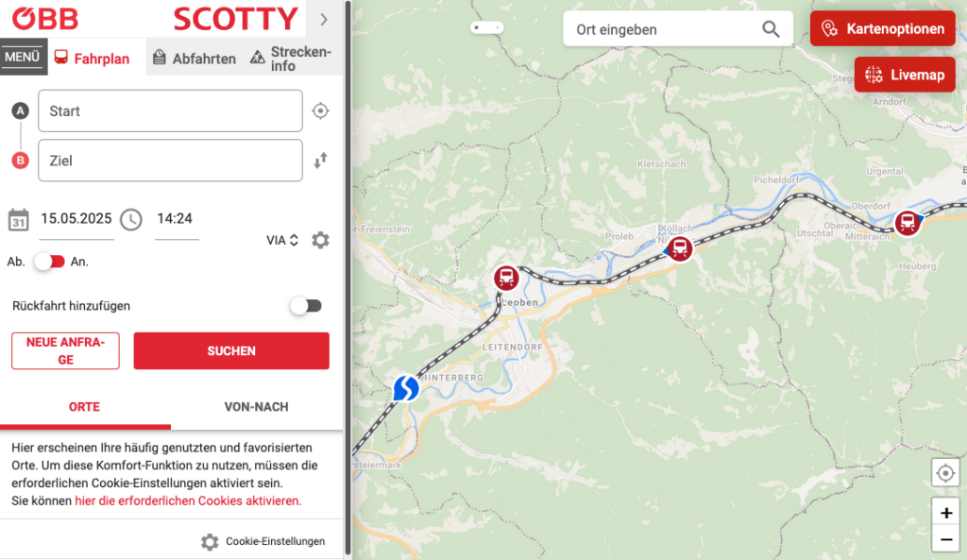Click the clock icon for time selection
Viewport: 967px width, 560px height.
130,219
